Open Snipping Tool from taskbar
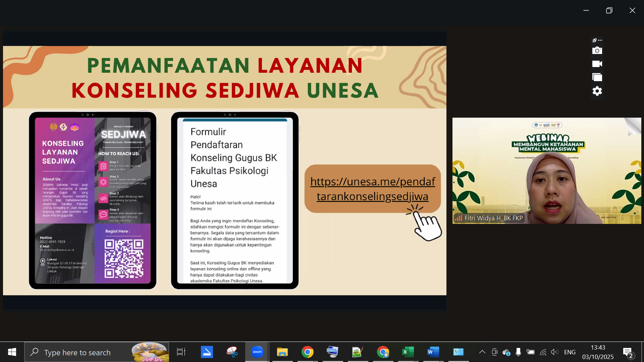 (x=232, y=352)
